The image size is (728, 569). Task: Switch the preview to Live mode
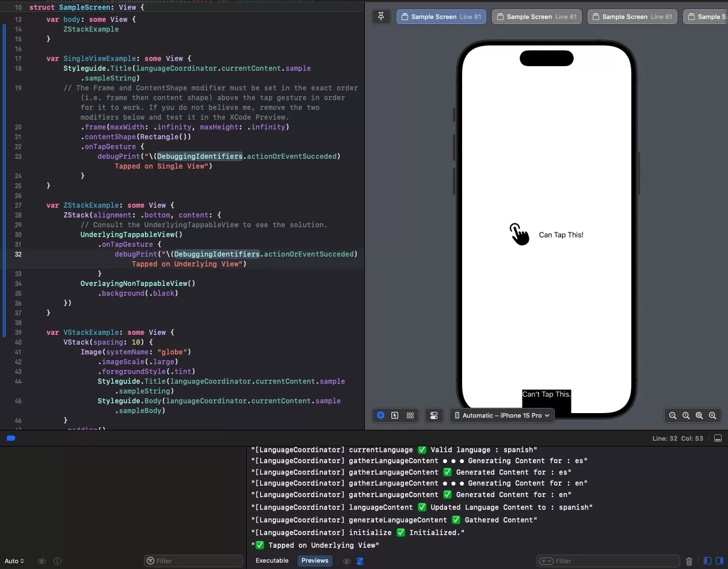pos(381,415)
